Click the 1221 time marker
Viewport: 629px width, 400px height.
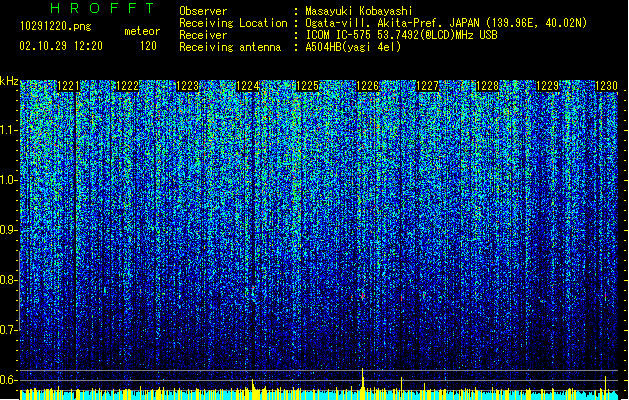coord(68,86)
